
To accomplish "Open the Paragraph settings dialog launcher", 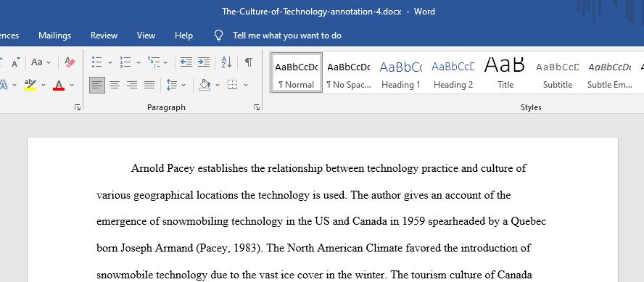I will 257,107.
